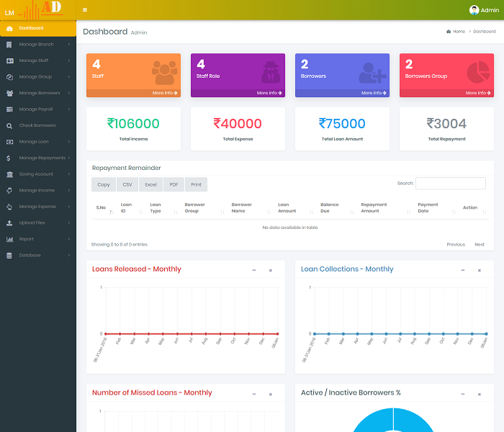
Task: Click the Borrowers add-user icon
Action: (x=372, y=73)
